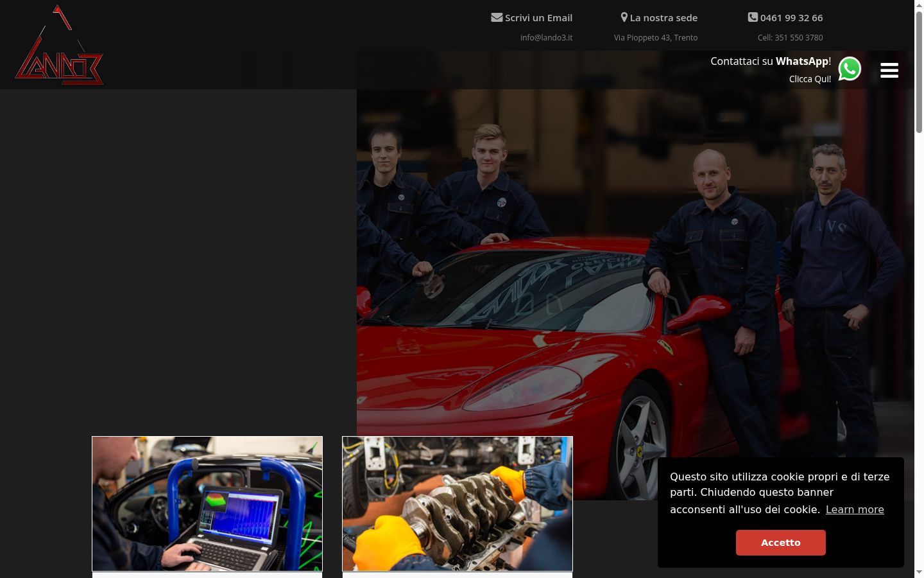Accept cookies with the Accetto button
This screenshot has height=578, width=924.
click(781, 543)
